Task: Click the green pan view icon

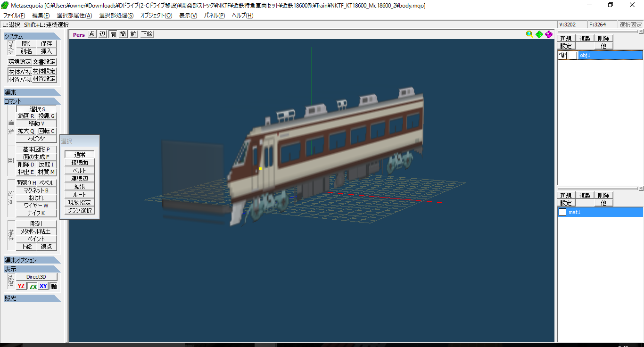Action: point(539,34)
